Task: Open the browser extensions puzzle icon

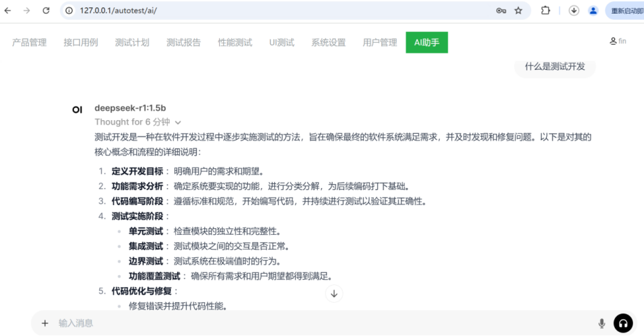Action: tap(546, 11)
